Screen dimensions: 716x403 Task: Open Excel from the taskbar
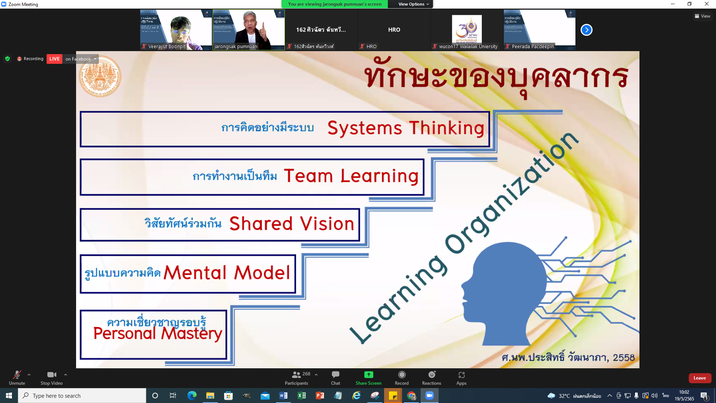click(301, 395)
